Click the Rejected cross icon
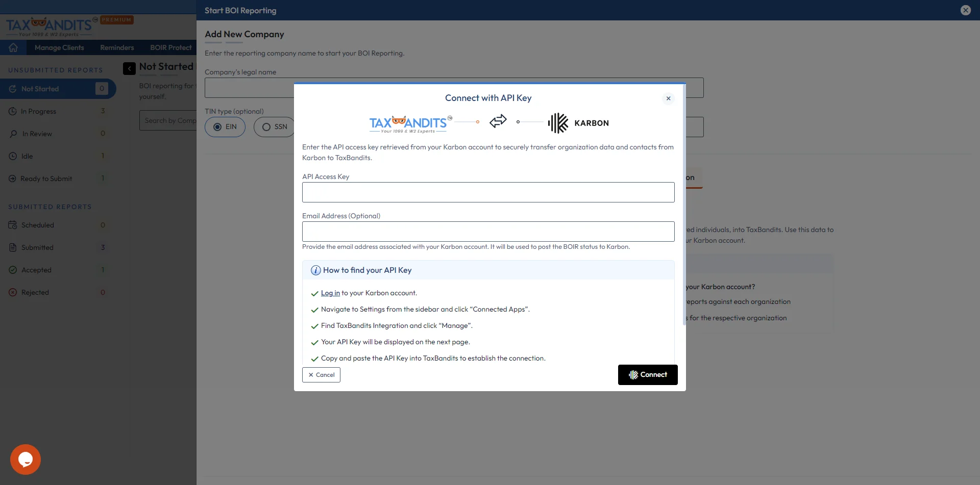Image resolution: width=980 pixels, height=485 pixels. [x=13, y=292]
